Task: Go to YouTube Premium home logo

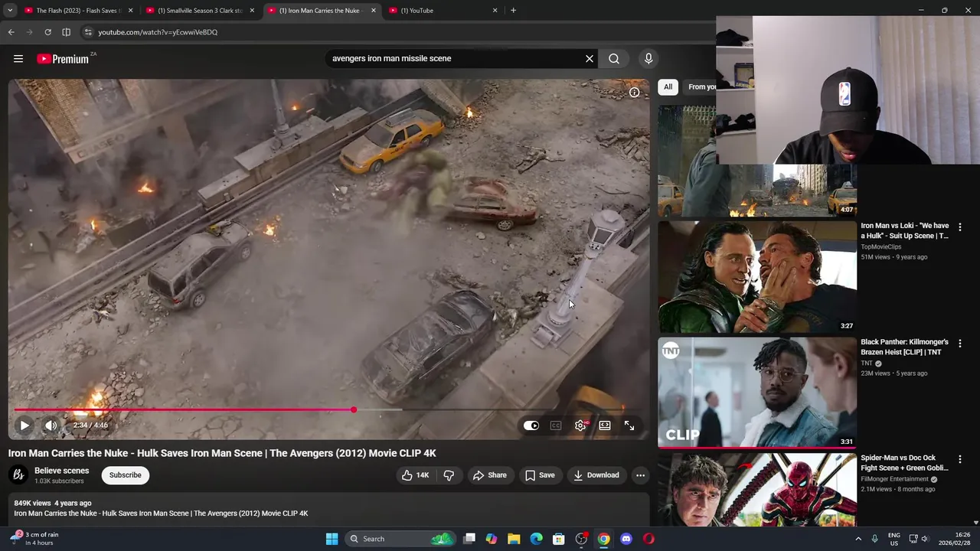Action: [x=63, y=59]
